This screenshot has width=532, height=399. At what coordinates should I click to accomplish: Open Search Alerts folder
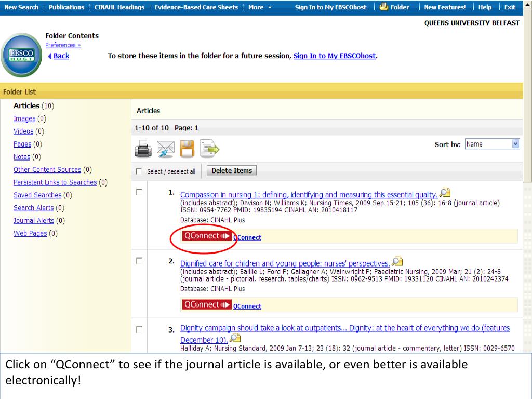pyautogui.click(x=34, y=208)
